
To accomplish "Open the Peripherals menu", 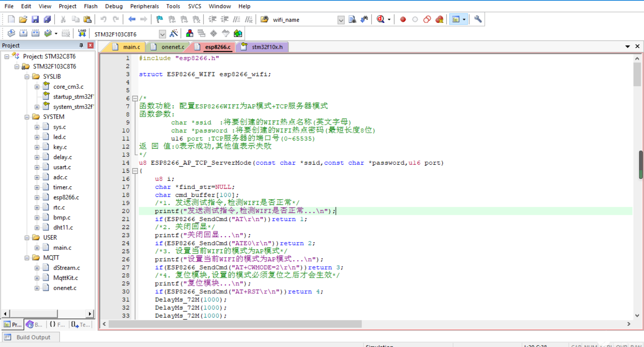I will coord(144,6).
